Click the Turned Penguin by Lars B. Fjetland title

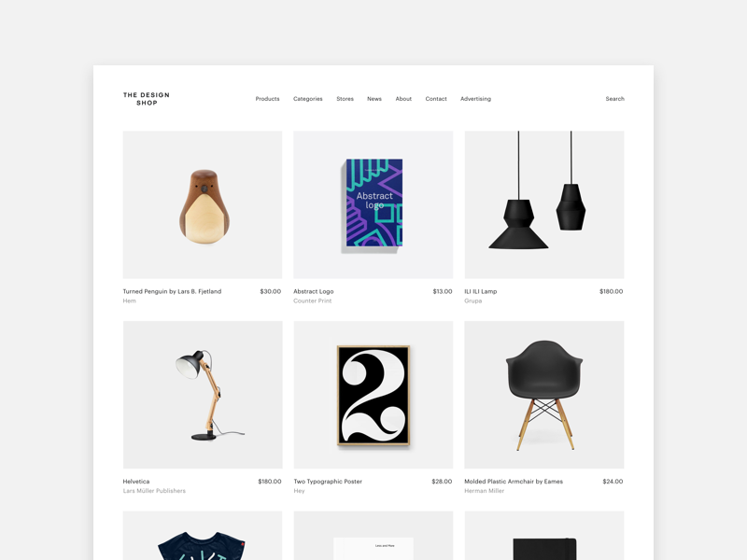[172, 291]
